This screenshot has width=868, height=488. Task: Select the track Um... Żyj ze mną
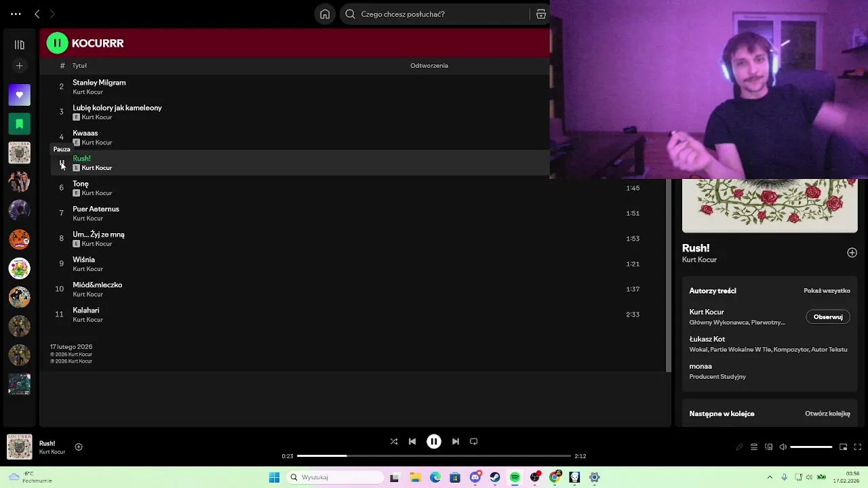click(x=98, y=235)
